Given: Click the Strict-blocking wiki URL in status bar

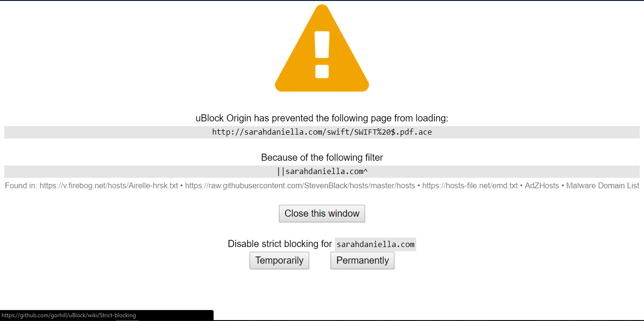Looking at the screenshot, I should click(x=69, y=315).
